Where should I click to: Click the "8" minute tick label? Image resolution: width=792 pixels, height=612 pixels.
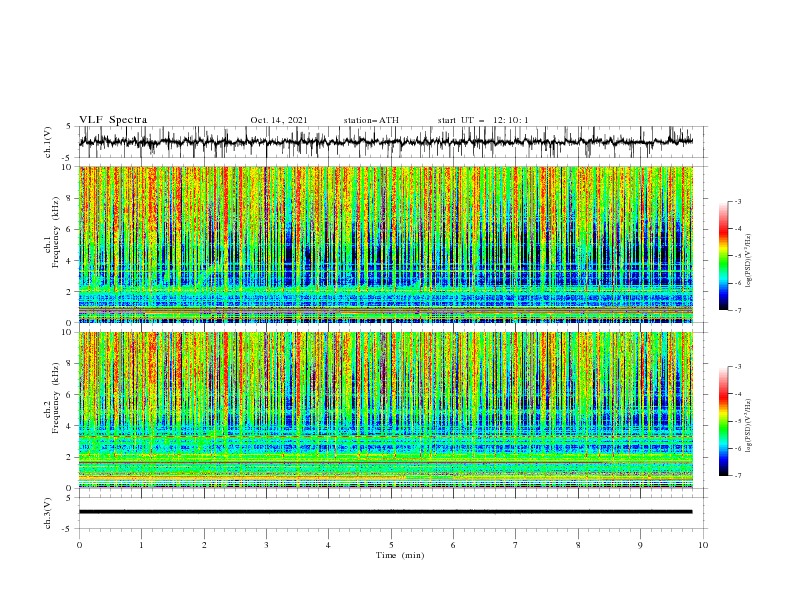pyautogui.click(x=578, y=545)
